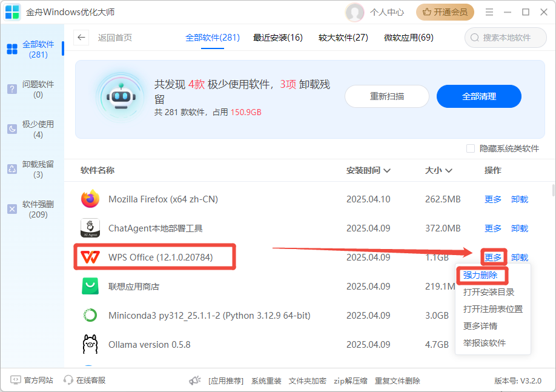The width and height of the screenshot is (556, 392).
Task: Click the robot scan mascot icon
Action: coord(121,97)
